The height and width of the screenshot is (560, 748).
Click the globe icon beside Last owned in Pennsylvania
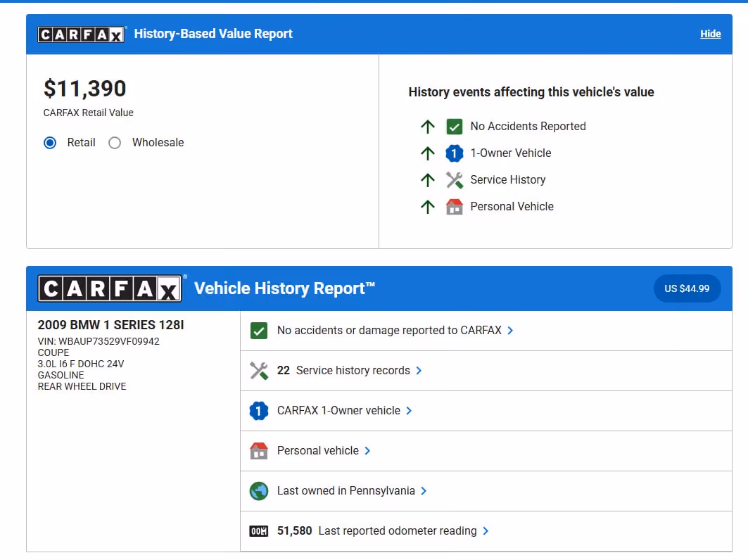coord(258,491)
